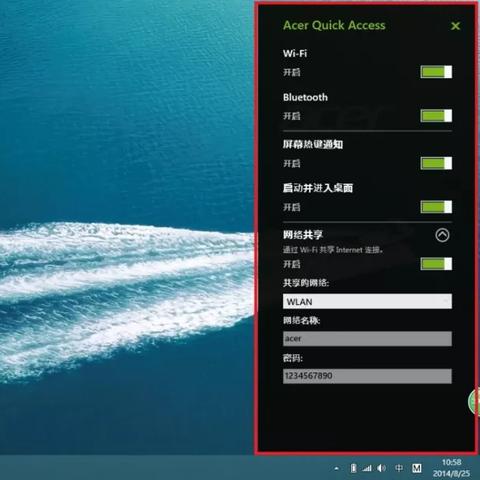Click the password field '1234567890'
Image resolution: width=480 pixels, height=480 pixels.
367,376
